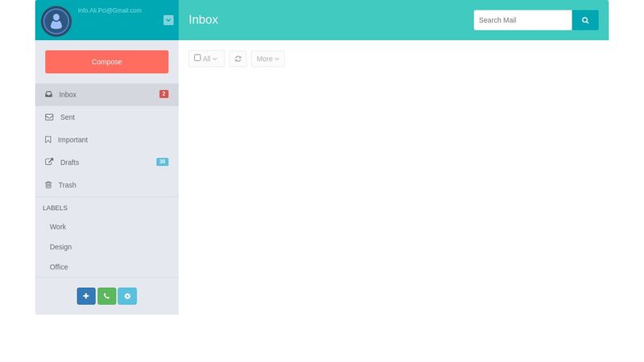644x362 pixels.
Task: Click into the Search Mail field
Action: coord(522,20)
